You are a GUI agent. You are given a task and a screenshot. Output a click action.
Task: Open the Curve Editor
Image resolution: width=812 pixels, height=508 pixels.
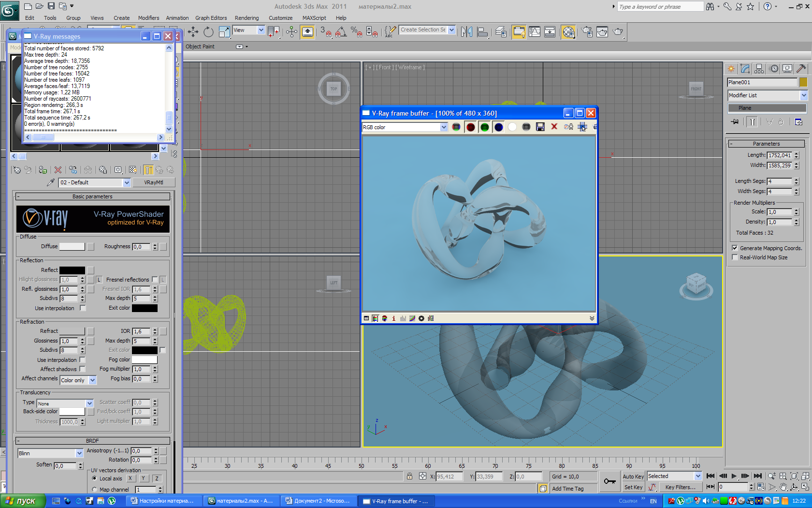(535, 32)
